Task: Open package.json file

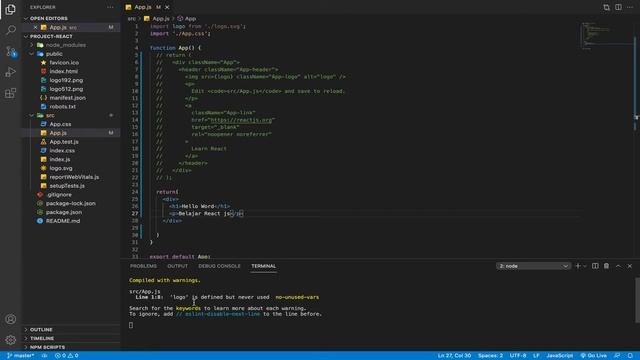Action: coord(64,212)
